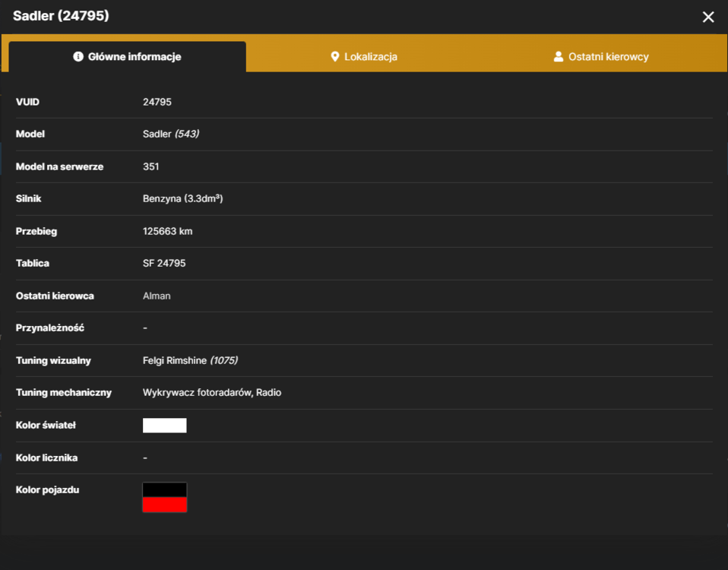The height and width of the screenshot is (570, 728).
Task: Open last driver Alman's profile link
Action: (x=157, y=296)
